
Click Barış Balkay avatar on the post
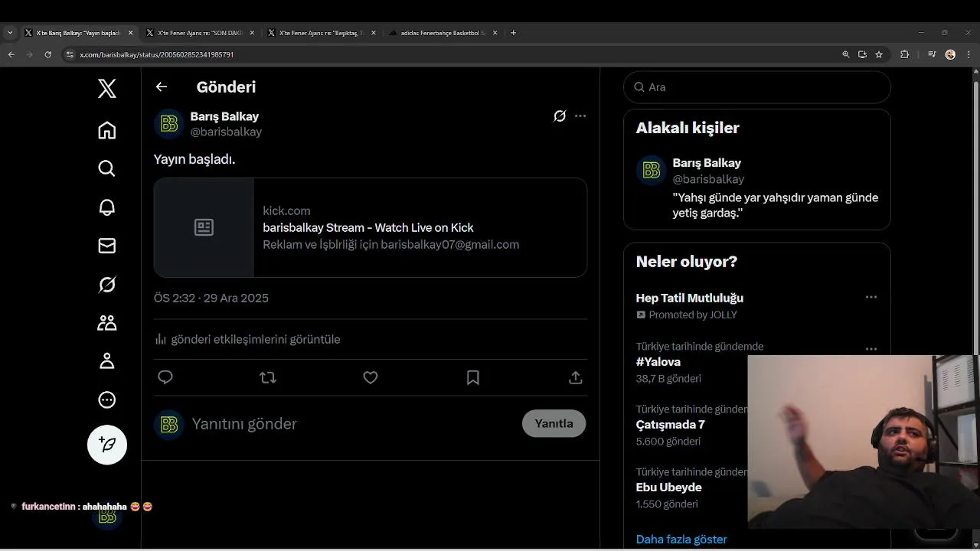point(169,124)
